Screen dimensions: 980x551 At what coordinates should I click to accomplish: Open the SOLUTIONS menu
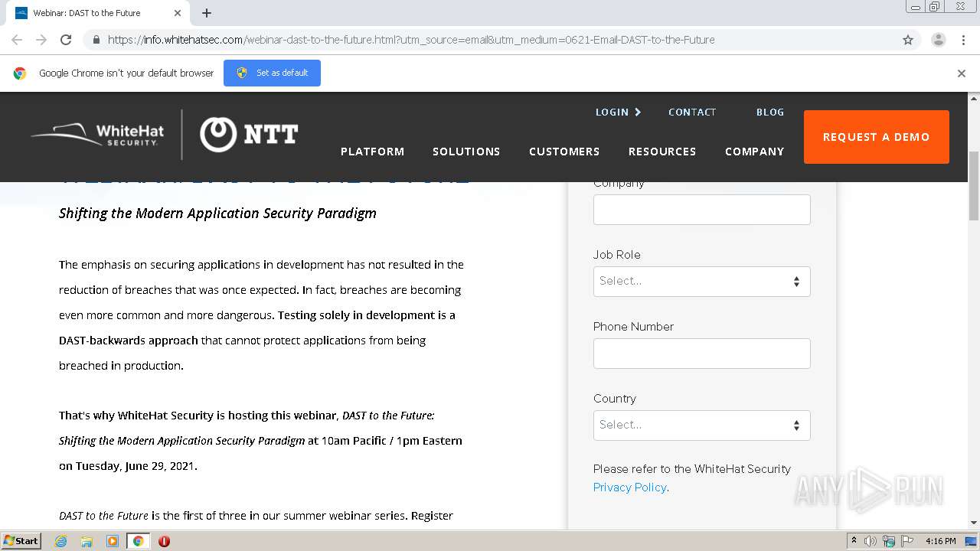pos(466,152)
